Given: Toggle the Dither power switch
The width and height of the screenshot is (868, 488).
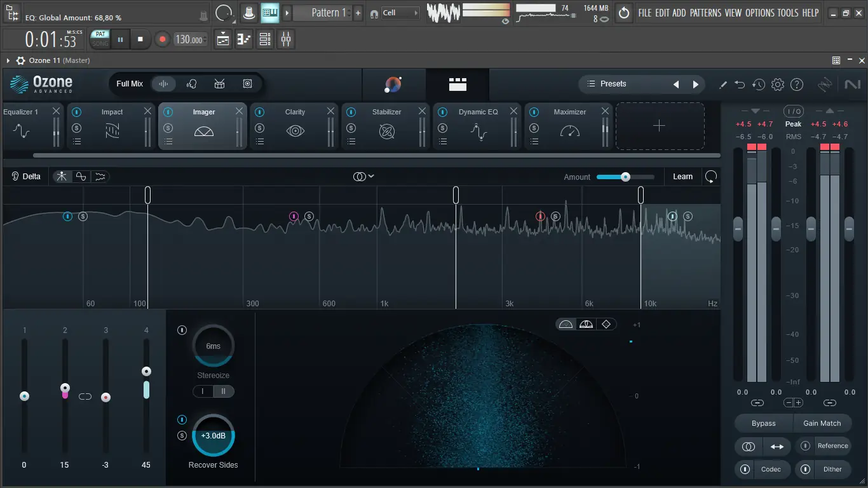Looking at the screenshot, I should [806, 470].
